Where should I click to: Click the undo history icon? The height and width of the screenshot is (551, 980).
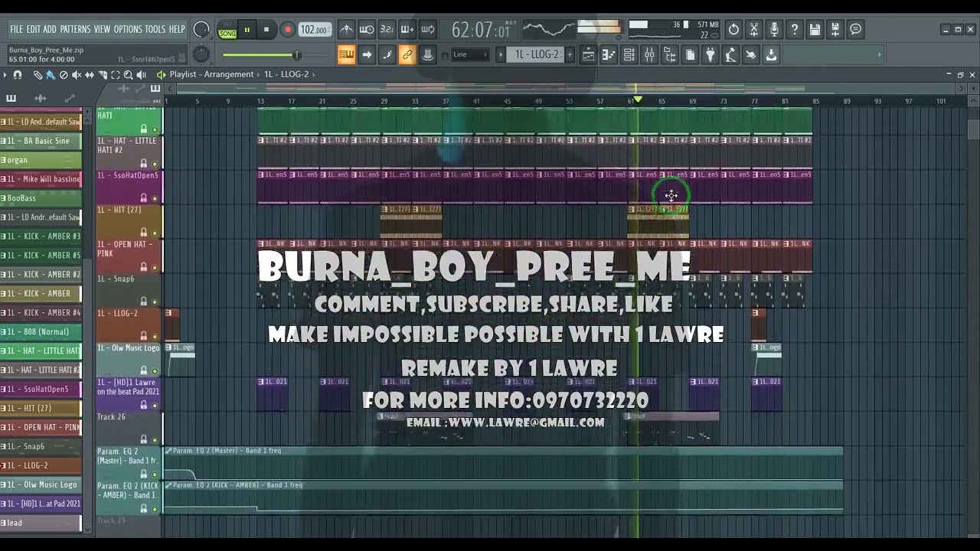tap(733, 30)
